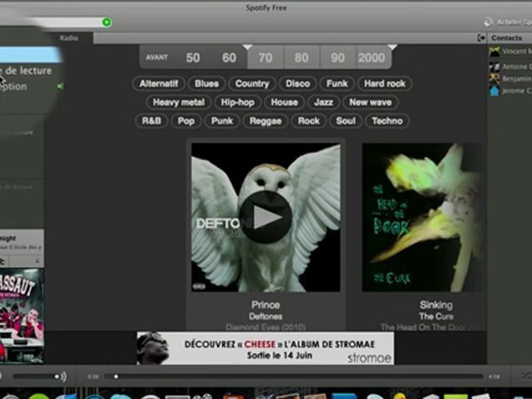Open the Deftones artist link

[265, 316]
